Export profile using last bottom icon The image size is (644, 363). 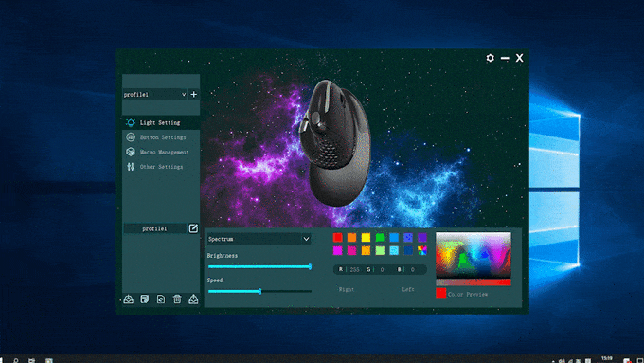tap(193, 299)
